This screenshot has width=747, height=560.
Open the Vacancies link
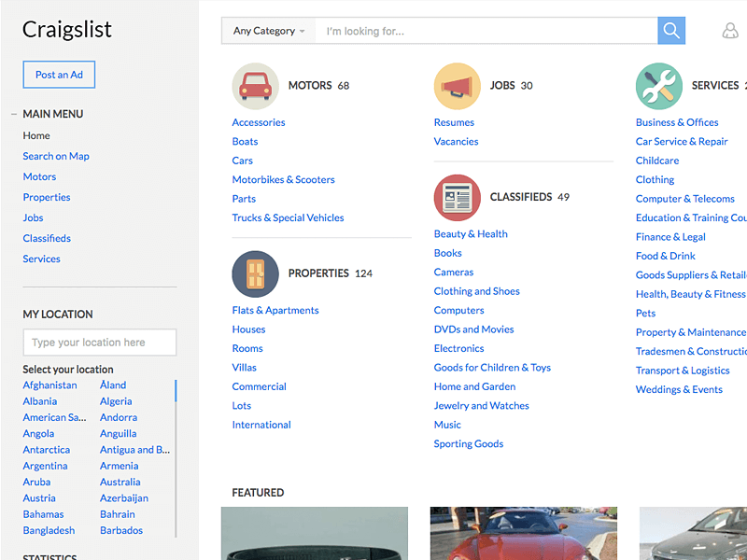[x=456, y=142]
